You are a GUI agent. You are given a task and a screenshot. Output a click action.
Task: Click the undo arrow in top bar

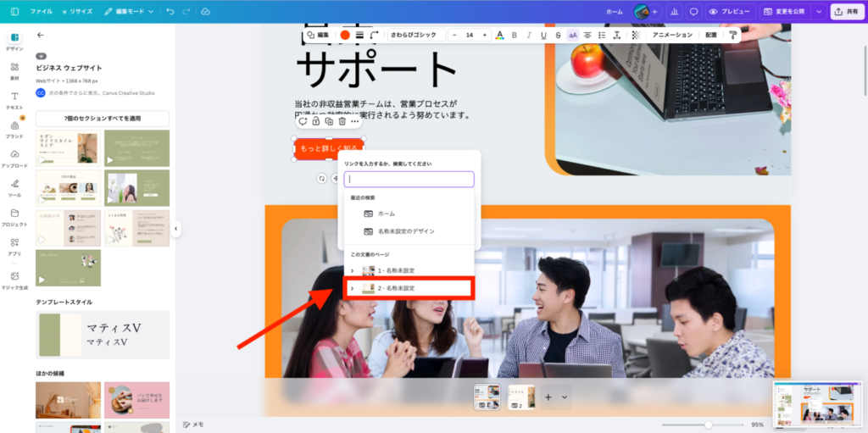click(170, 12)
